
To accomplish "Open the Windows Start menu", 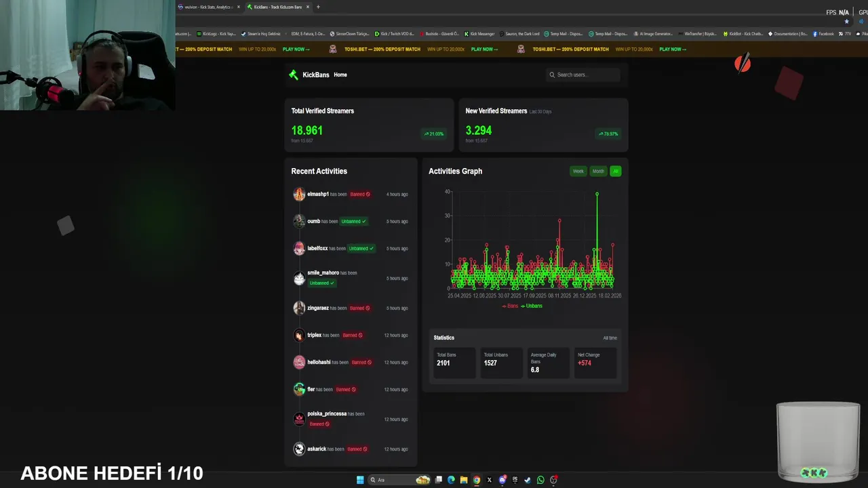I will pos(360,480).
